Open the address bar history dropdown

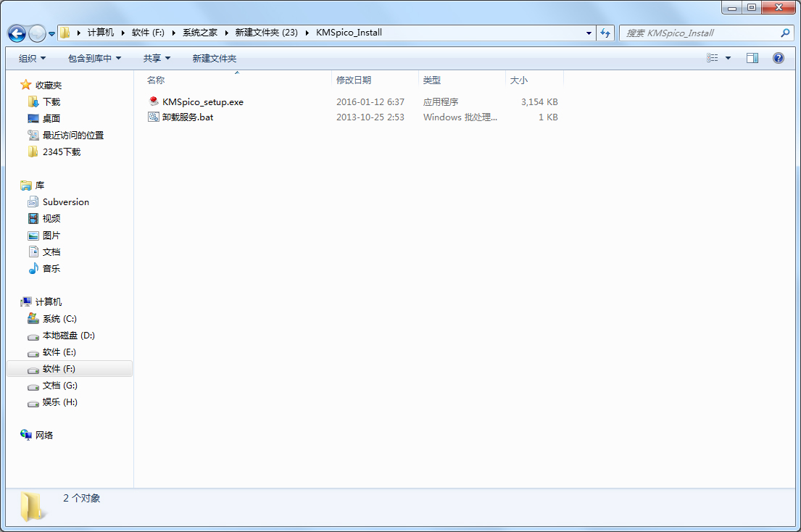click(589, 33)
